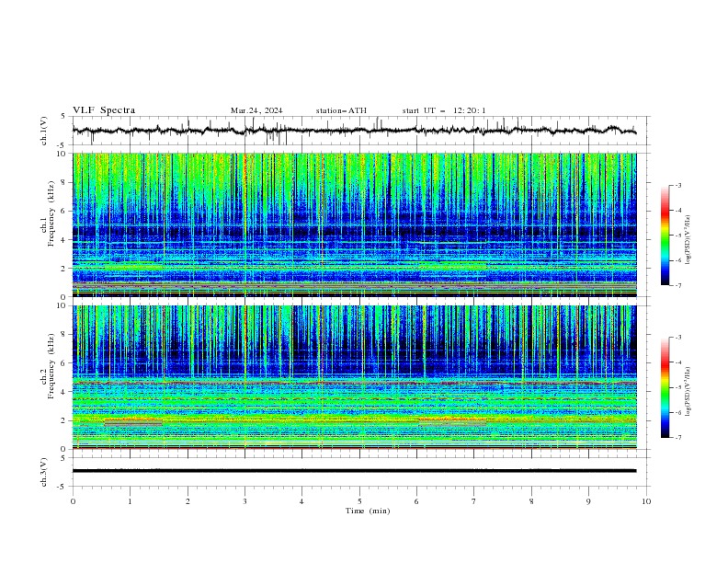Click the "VLF Spectra" plot title

click(104, 110)
